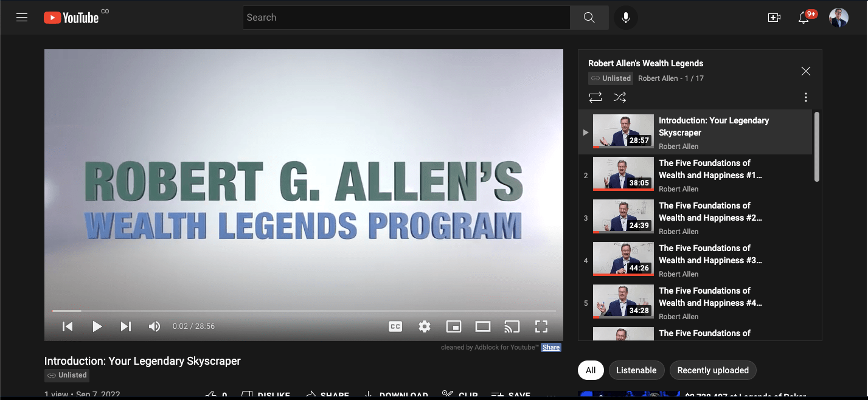
Task: Toggle closed captions CC button
Action: pyautogui.click(x=395, y=326)
